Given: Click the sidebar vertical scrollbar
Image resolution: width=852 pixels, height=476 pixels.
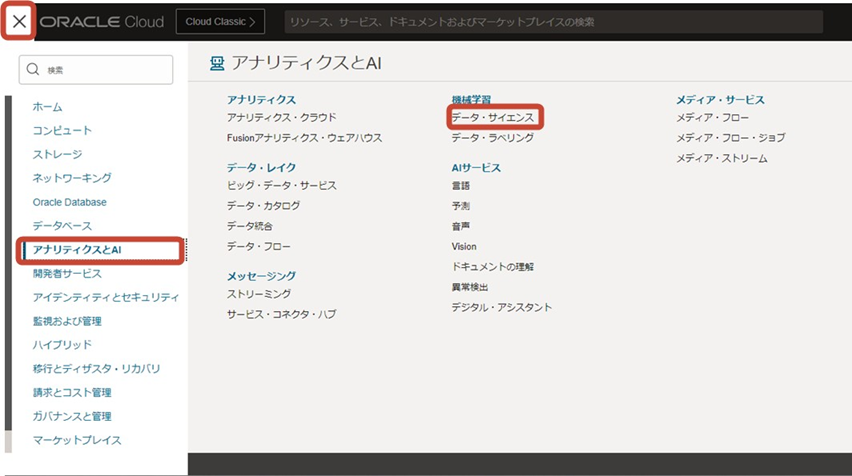Looking at the screenshot, I should click(x=8, y=264).
